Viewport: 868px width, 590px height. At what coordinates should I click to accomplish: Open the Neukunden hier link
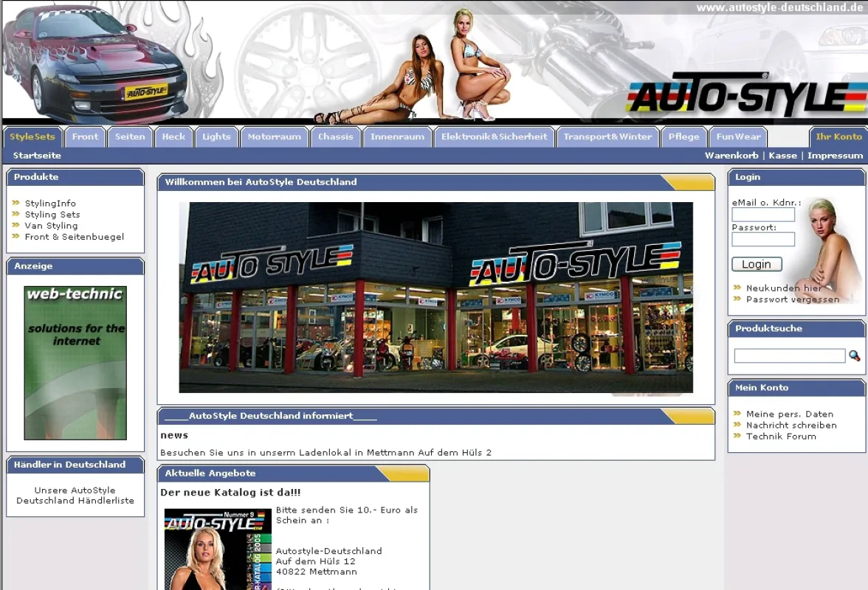[784, 288]
